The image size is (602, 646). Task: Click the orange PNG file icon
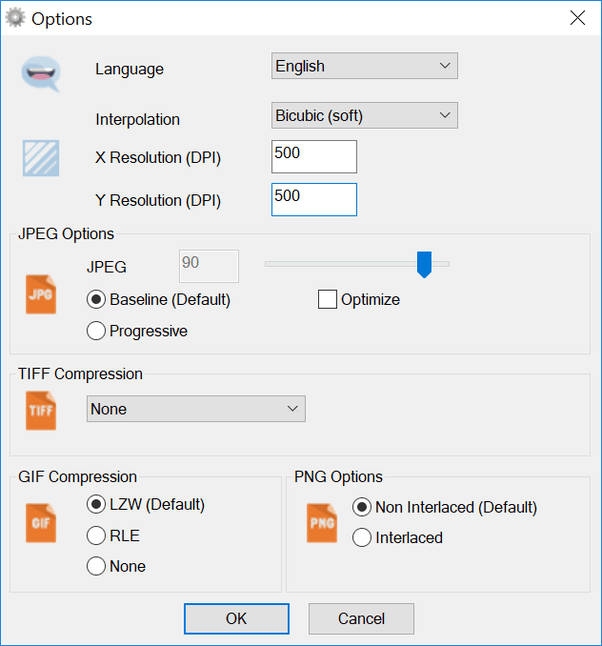[322, 523]
